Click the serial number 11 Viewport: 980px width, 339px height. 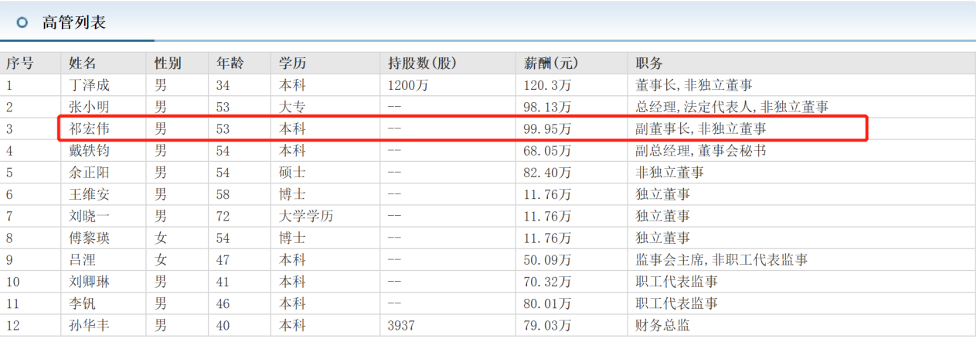(x=13, y=303)
